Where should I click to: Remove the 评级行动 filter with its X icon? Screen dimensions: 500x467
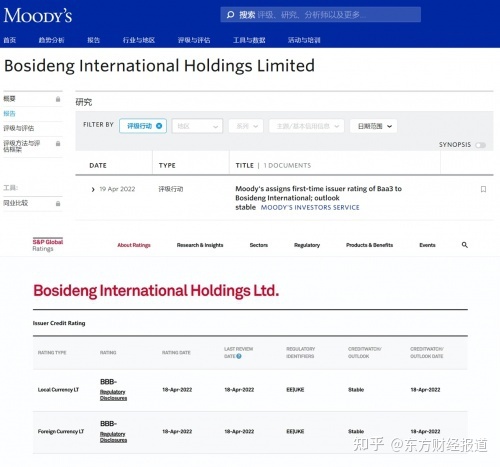[x=159, y=126]
